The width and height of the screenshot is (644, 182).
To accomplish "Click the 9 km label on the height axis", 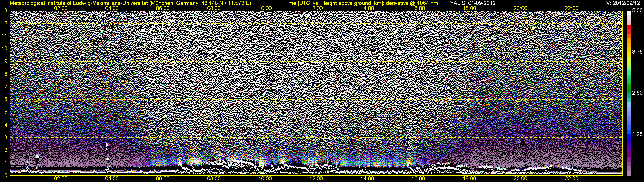I will pos(6,61).
